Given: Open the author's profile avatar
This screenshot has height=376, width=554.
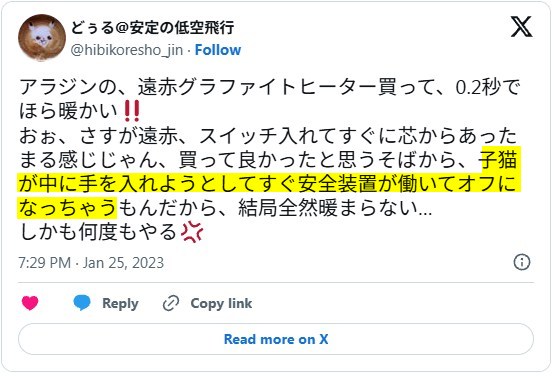Looking at the screenshot, I should (x=42, y=38).
